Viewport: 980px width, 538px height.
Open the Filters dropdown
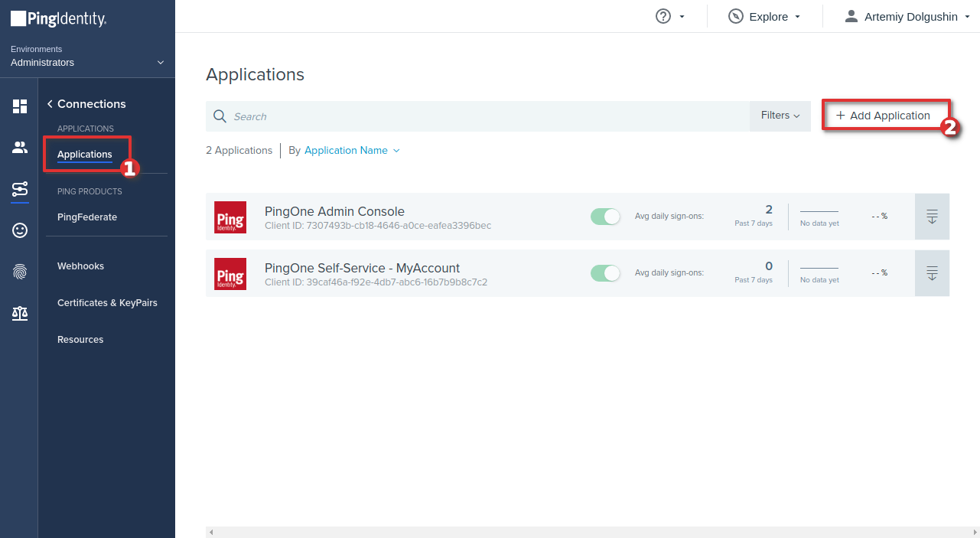click(780, 116)
